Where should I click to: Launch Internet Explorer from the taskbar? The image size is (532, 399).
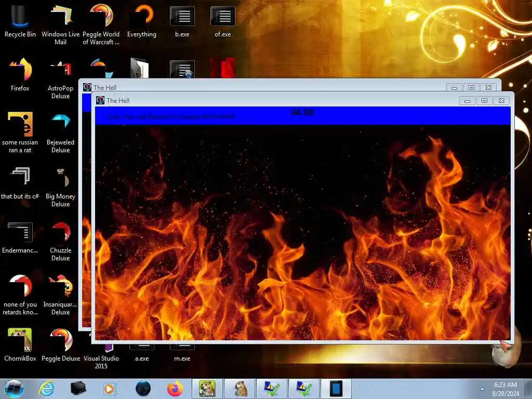(x=46, y=389)
